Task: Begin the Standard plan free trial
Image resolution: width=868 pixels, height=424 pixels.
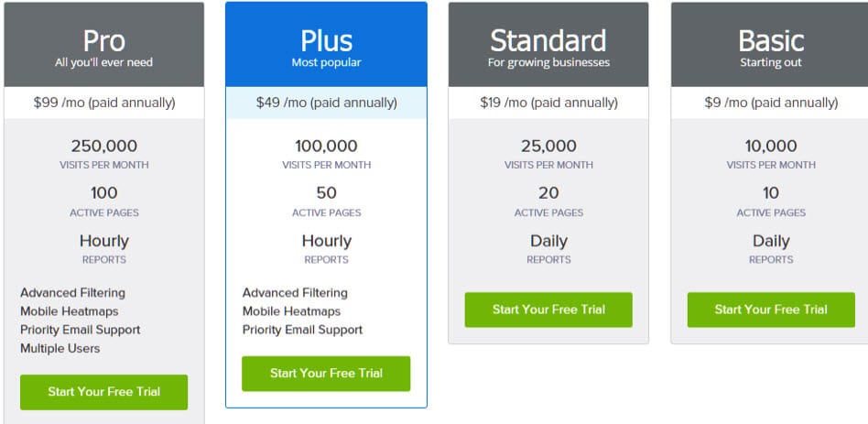Action: click(548, 310)
